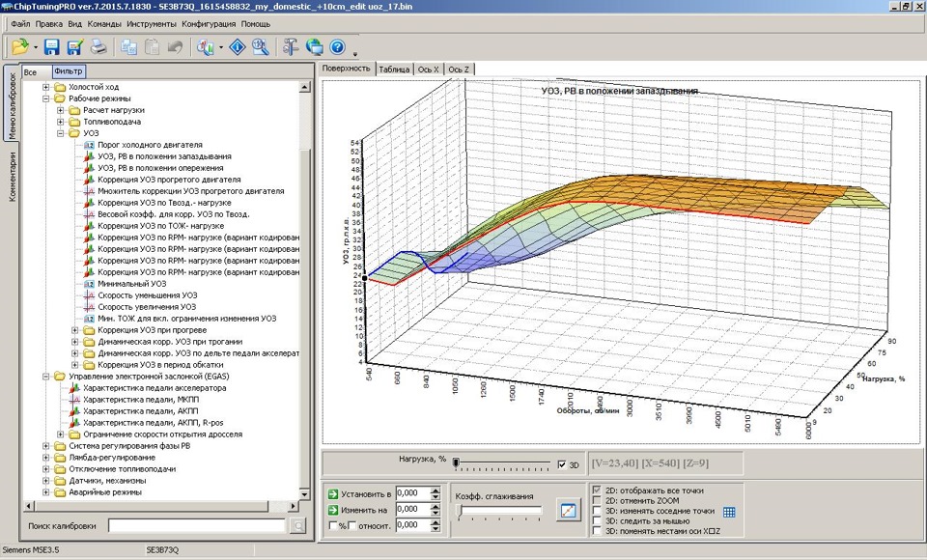Click the 'Поиск калибровки' search field

[196, 525]
